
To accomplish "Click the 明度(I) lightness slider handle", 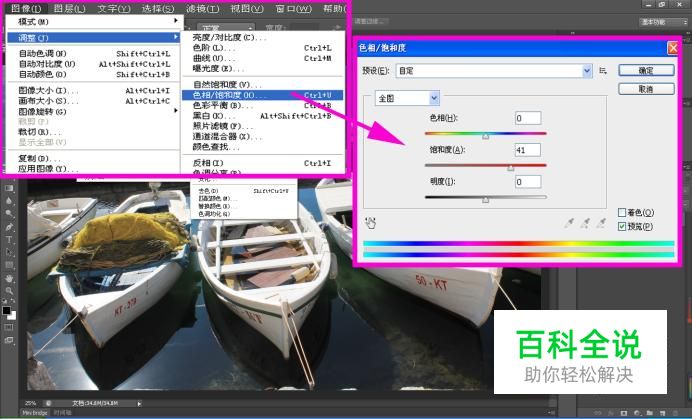I will pos(485,200).
